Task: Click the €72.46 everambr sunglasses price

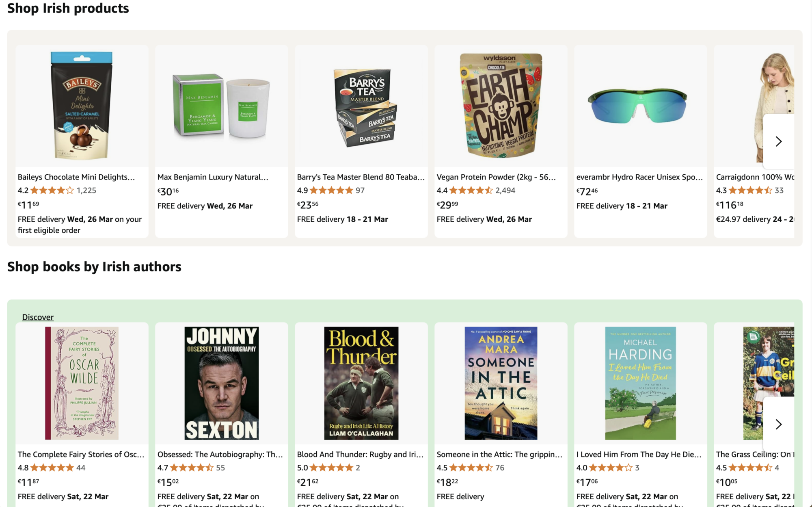Action: (587, 191)
